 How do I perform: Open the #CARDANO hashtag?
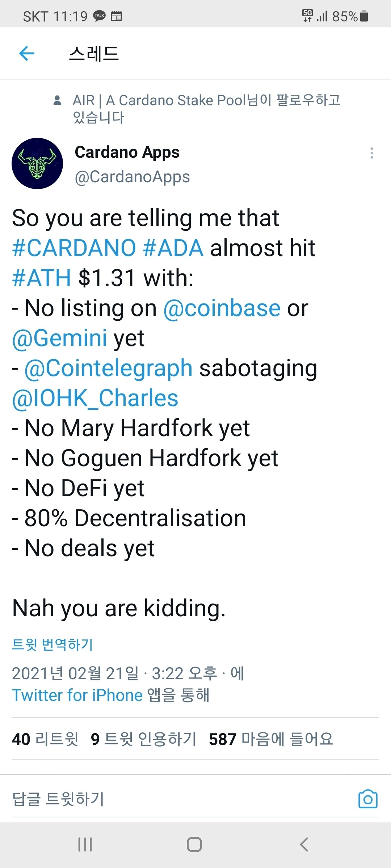pos(74,248)
